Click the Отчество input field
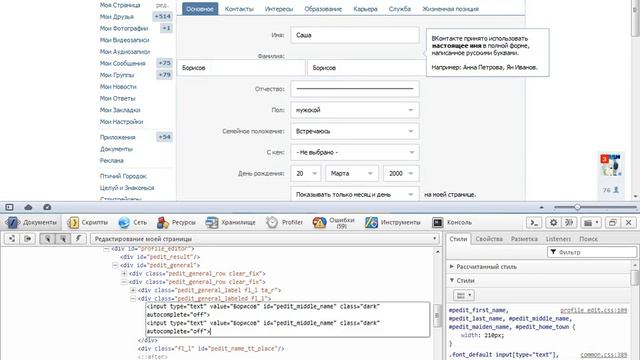This screenshot has height=360, width=640. [x=355, y=89]
